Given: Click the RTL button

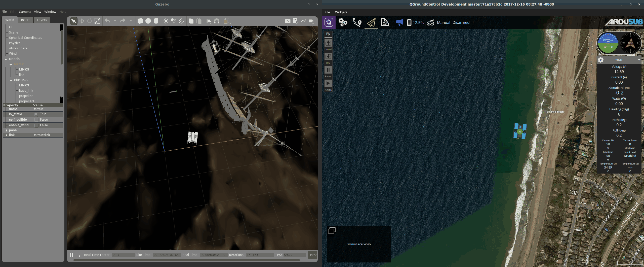Looking at the screenshot, I should pos(328,58).
